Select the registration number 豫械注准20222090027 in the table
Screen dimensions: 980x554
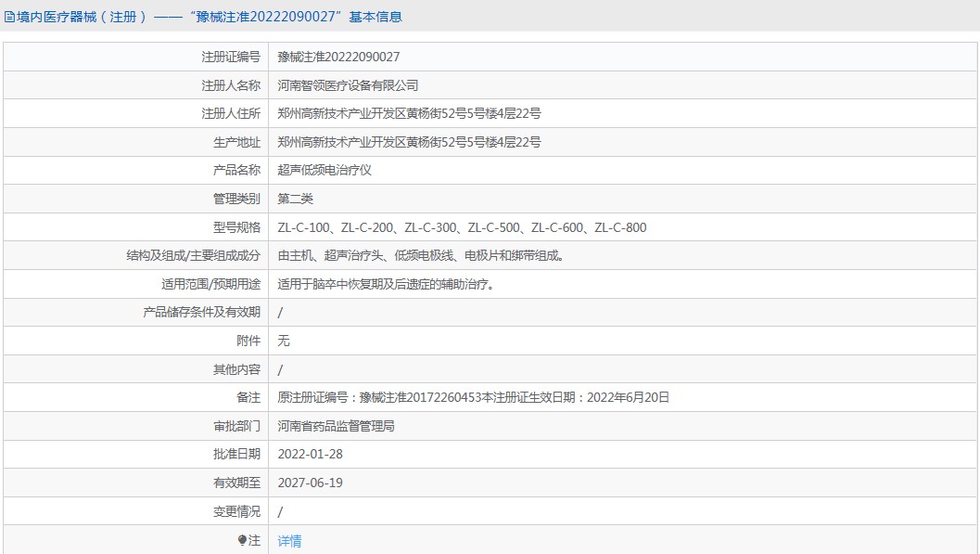pos(338,57)
